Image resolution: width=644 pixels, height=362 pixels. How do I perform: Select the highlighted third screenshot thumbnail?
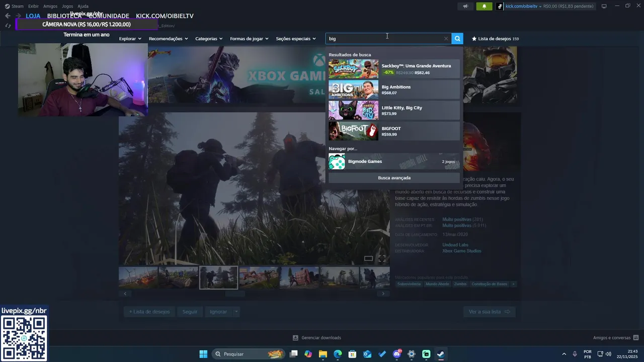pyautogui.click(x=218, y=278)
